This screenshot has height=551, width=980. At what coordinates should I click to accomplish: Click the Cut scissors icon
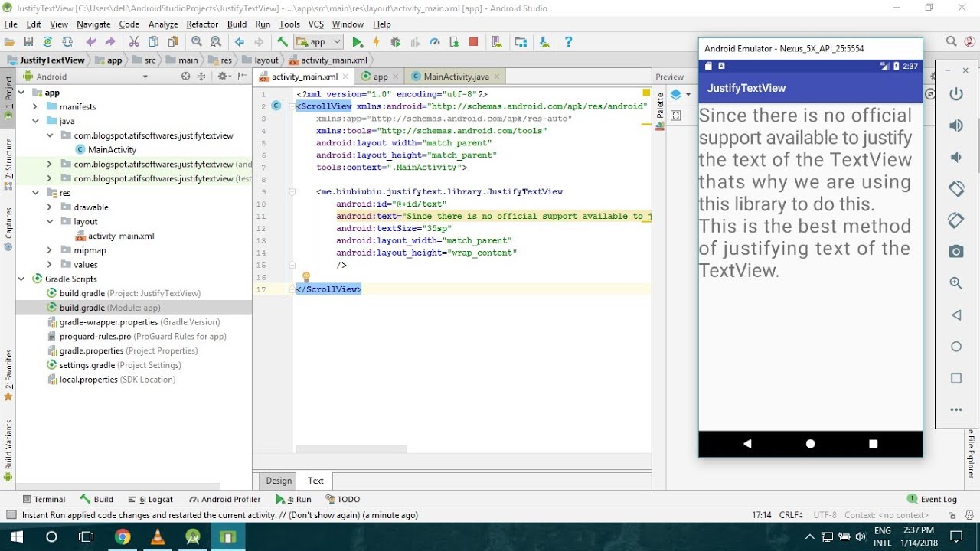[x=133, y=42]
